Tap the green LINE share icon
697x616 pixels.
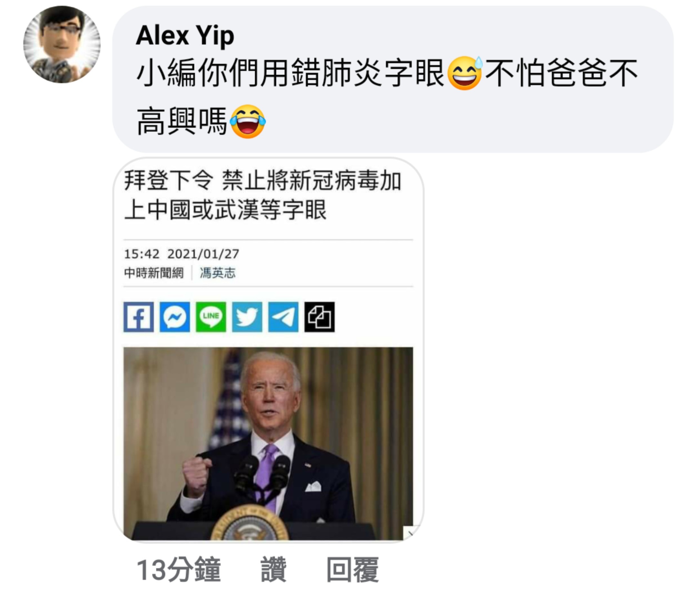(211, 317)
